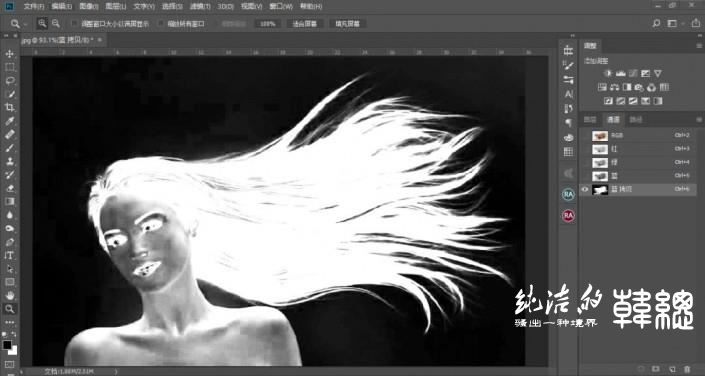Add Vibrance triangle adjustment
This screenshot has width=705, height=376.
(658, 73)
